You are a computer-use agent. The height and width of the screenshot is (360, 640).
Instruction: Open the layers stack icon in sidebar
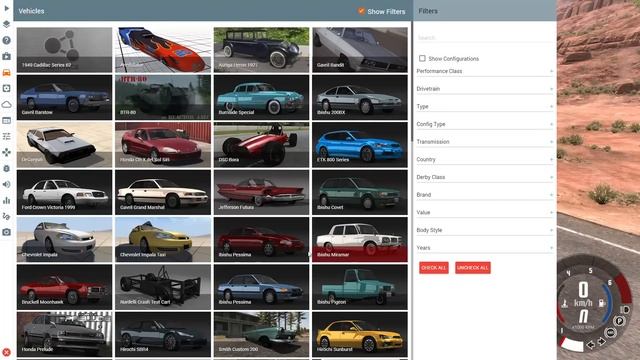(7, 24)
